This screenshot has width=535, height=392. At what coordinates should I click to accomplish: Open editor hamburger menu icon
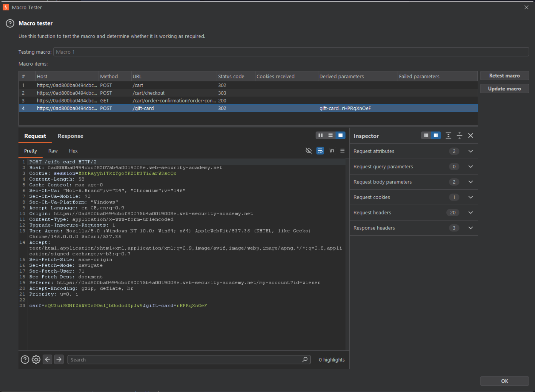(x=342, y=151)
